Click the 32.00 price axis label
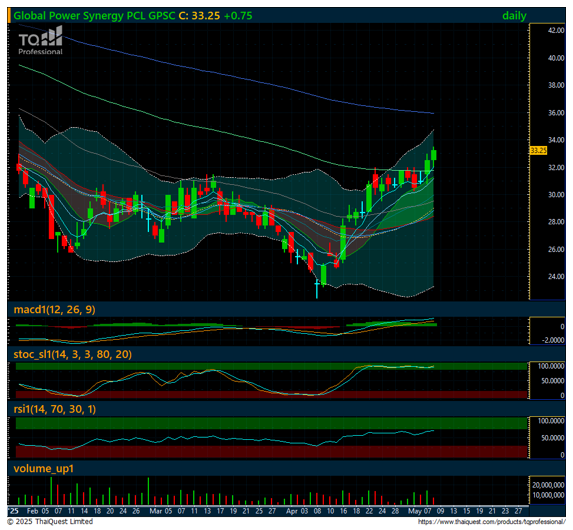 click(556, 167)
